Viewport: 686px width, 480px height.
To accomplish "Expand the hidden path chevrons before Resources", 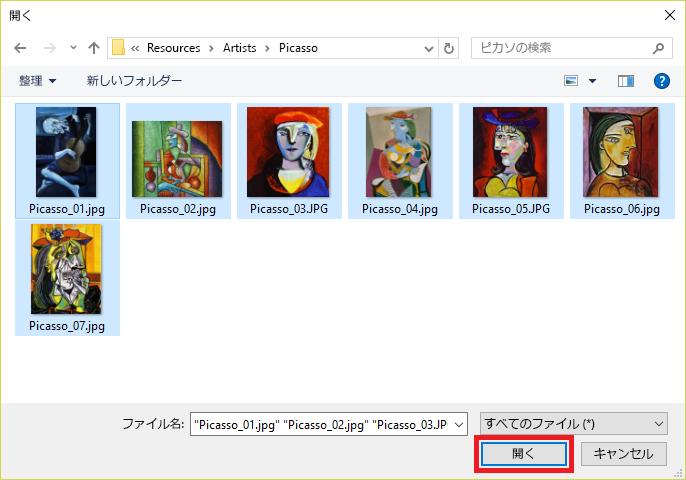I will [135, 48].
